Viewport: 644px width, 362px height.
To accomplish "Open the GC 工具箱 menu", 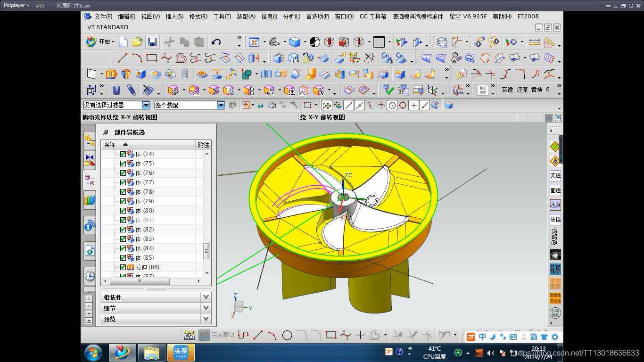I will 372,16.
